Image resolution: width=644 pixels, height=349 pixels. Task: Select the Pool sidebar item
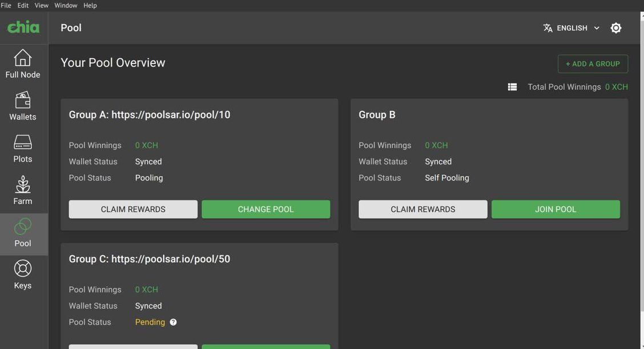coord(23,233)
